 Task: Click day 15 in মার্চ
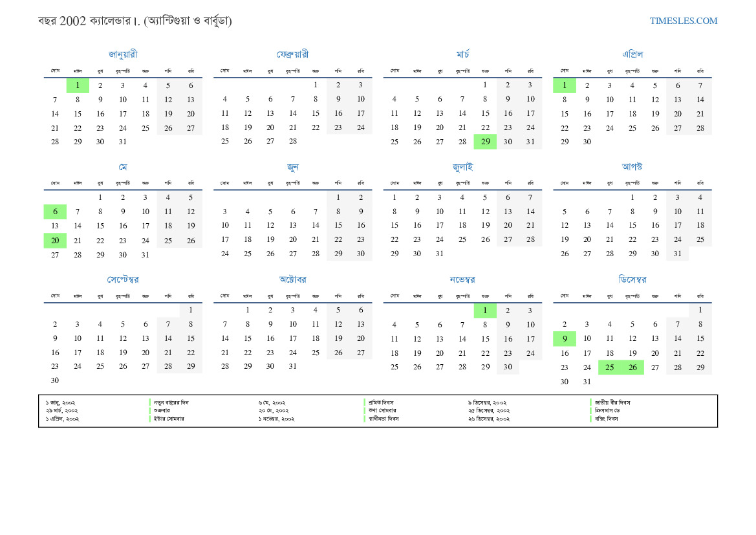pyautogui.click(x=485, y=113)
